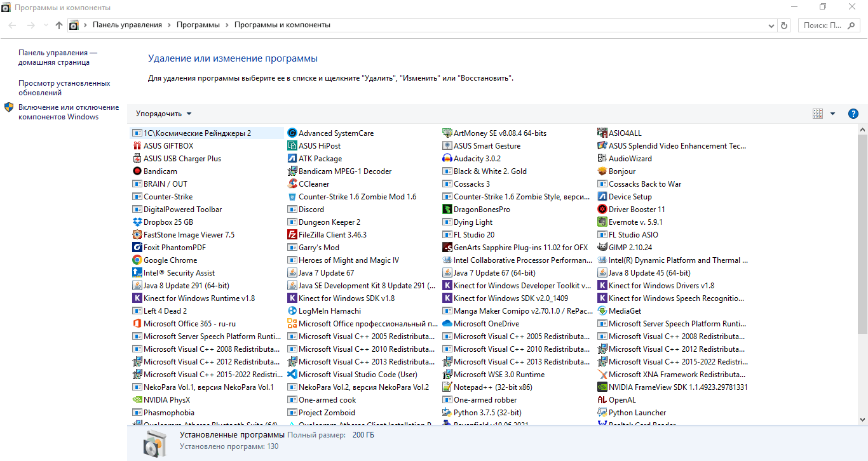Click the DragonBonesPro icon
This screenshot has width=868, height=461.
pos(447,210)
